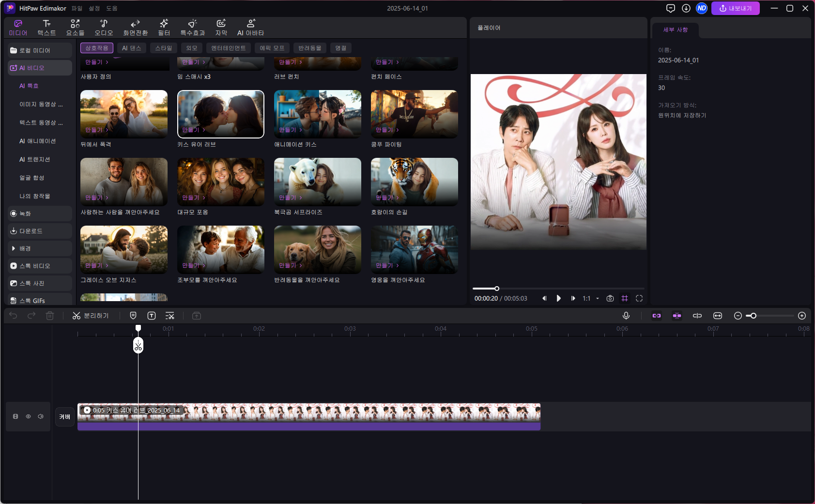Open the 텍스트 (Text) tab

coord(46,28)
